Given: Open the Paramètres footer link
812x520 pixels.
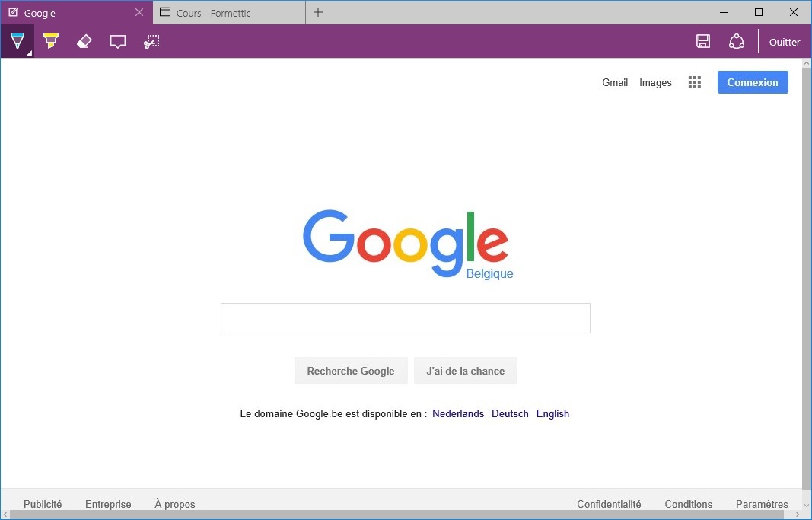Looking at the screenshot, I should [762, 504].
